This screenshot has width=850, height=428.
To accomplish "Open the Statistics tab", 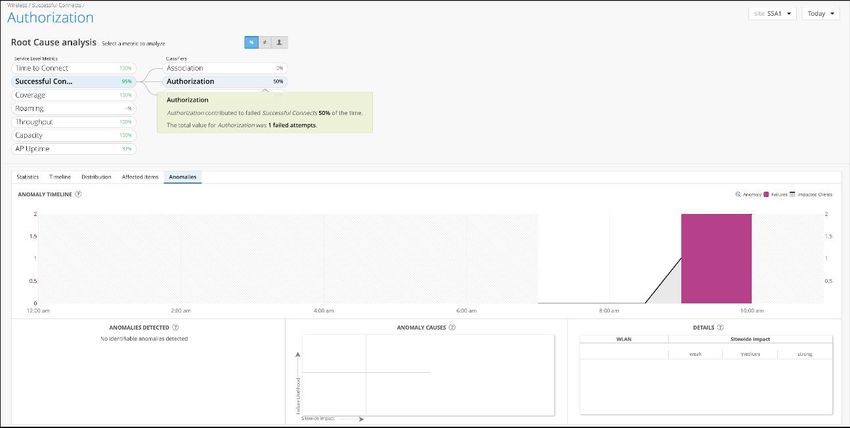I will tap(28, 177).
